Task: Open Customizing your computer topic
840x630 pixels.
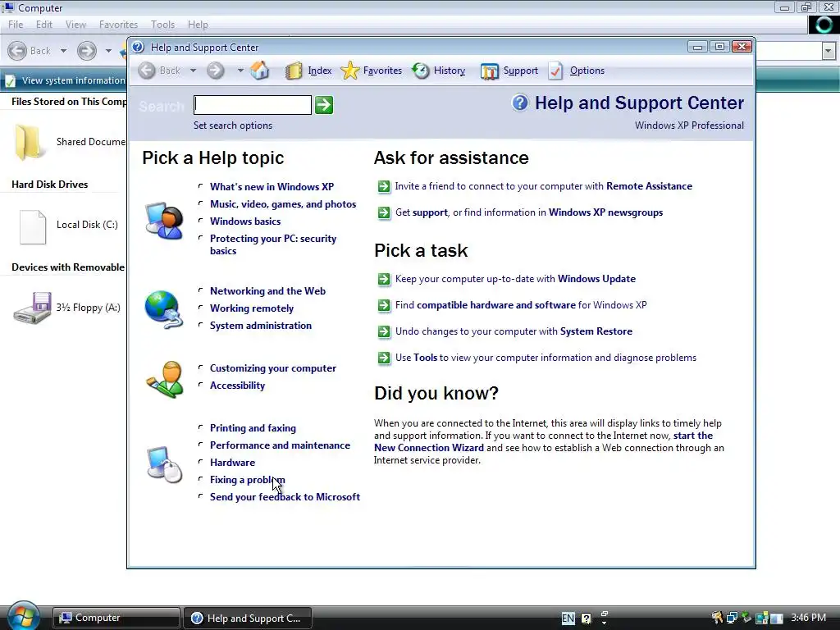Action: coord(273,368)
